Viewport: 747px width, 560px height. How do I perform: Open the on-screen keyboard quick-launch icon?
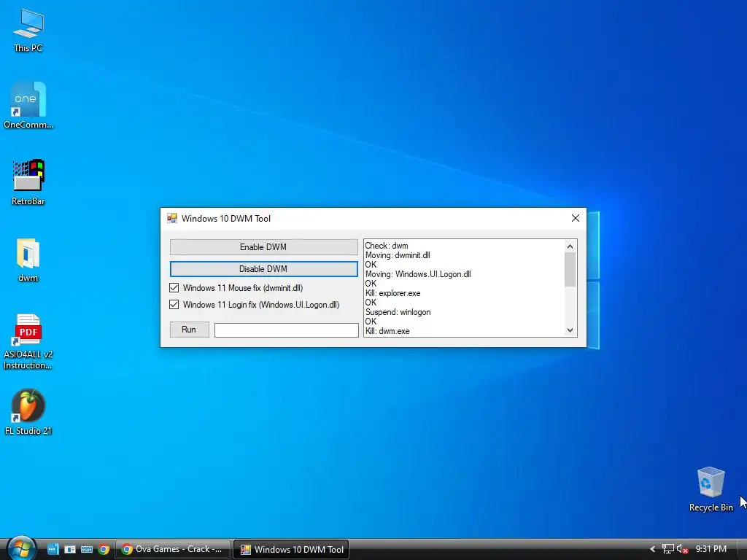87,549
